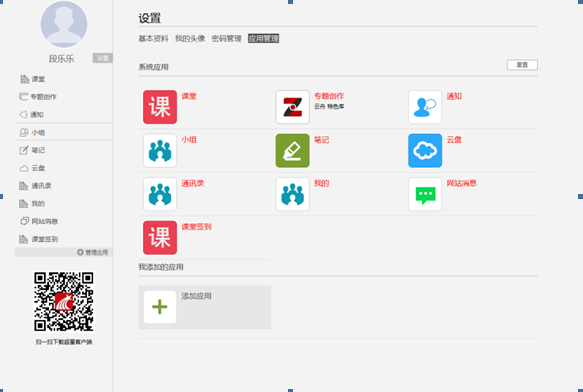
Task: Click the 我的 icon in sidebar
Action: tap(24, 203)
